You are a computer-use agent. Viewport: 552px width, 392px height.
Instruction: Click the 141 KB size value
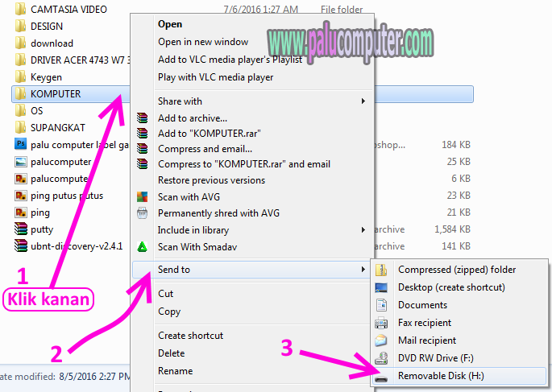tap(456, 246)
